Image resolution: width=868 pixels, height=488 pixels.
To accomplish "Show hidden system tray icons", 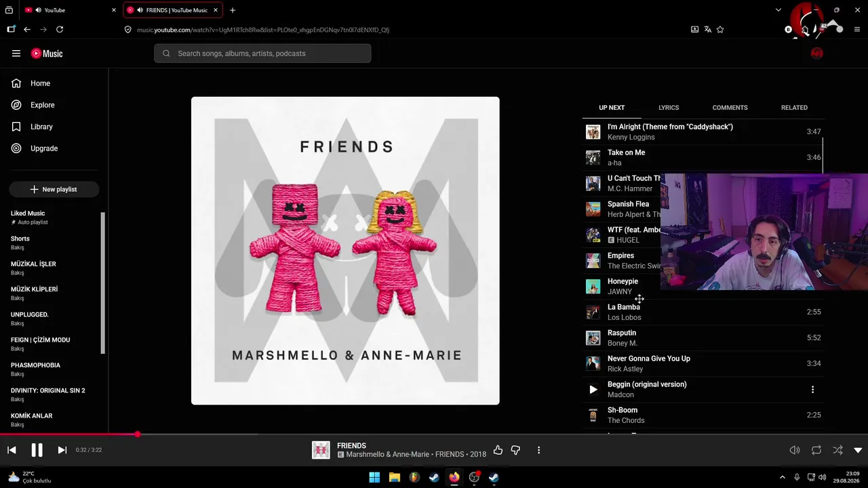I will (x=782, y=477).
